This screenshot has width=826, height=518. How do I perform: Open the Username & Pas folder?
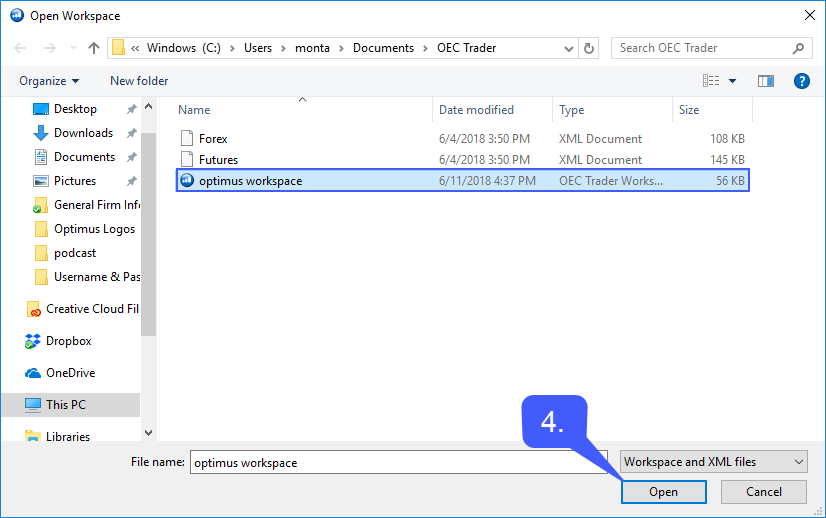click(x=96, y=277)
